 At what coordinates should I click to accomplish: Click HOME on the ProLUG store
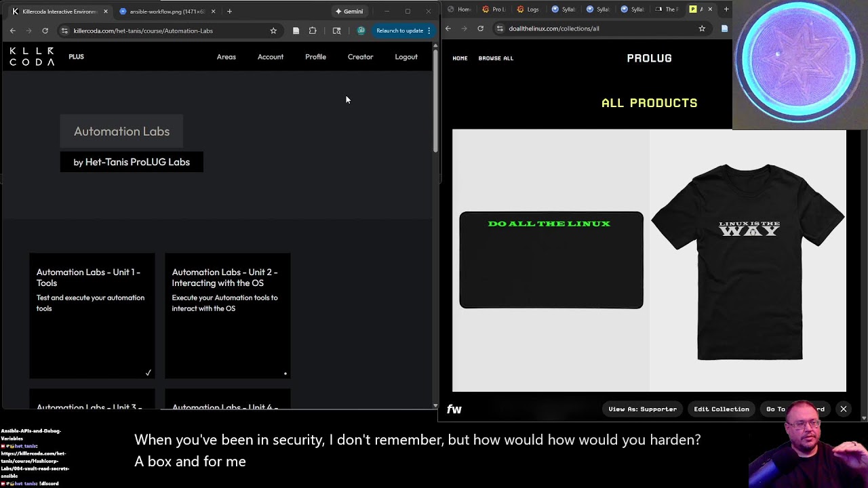pyautogui.click(x=460, y=58)
